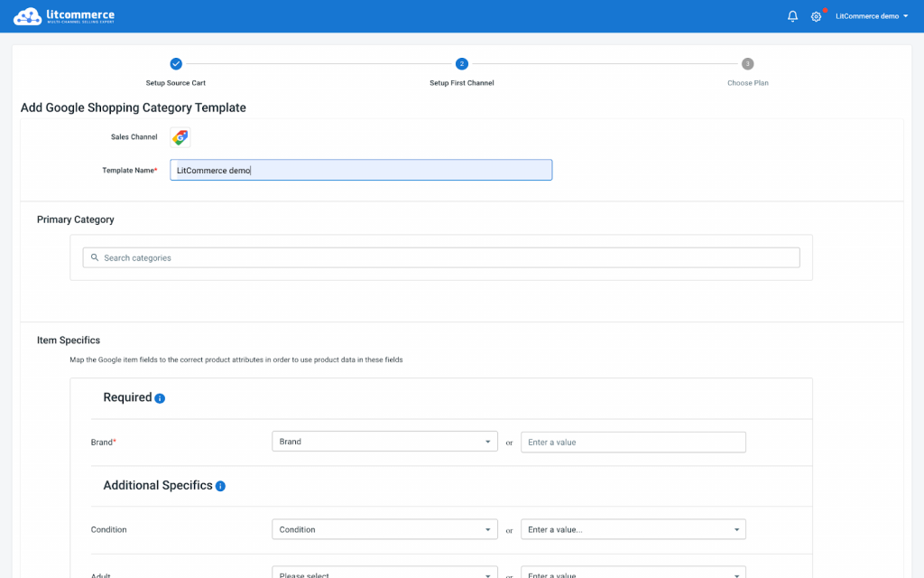
Task: Click the 'Item Specifics' section heading
Action: click(69, 340)
